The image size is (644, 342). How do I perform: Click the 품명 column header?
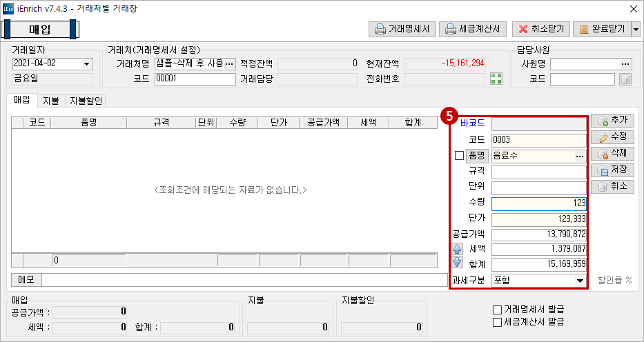[89, 122]
